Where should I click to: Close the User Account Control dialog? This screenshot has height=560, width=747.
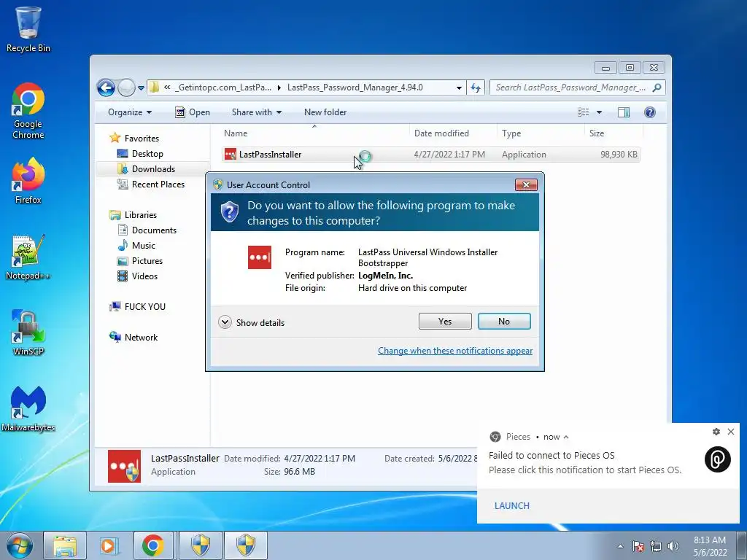(x=526, y=184)
